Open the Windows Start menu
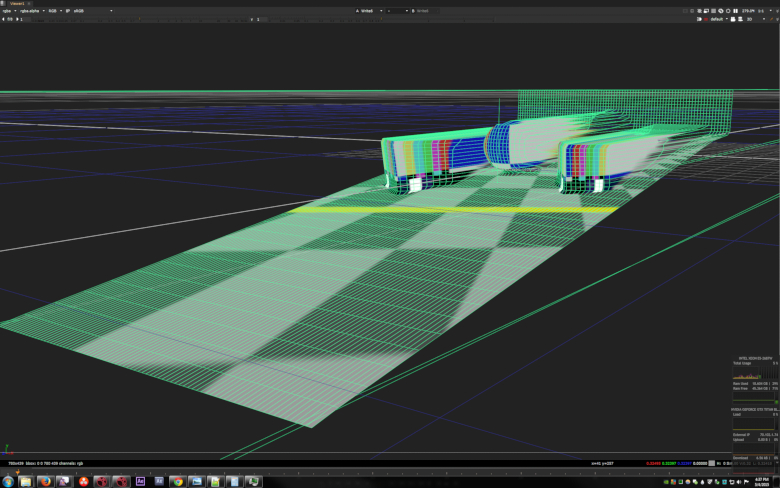This screenshot has height=488, width=780. tap(8, 481)
